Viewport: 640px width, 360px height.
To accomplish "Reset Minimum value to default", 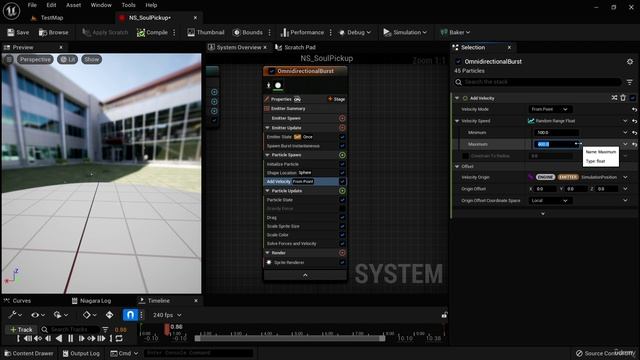I will 634,133.
